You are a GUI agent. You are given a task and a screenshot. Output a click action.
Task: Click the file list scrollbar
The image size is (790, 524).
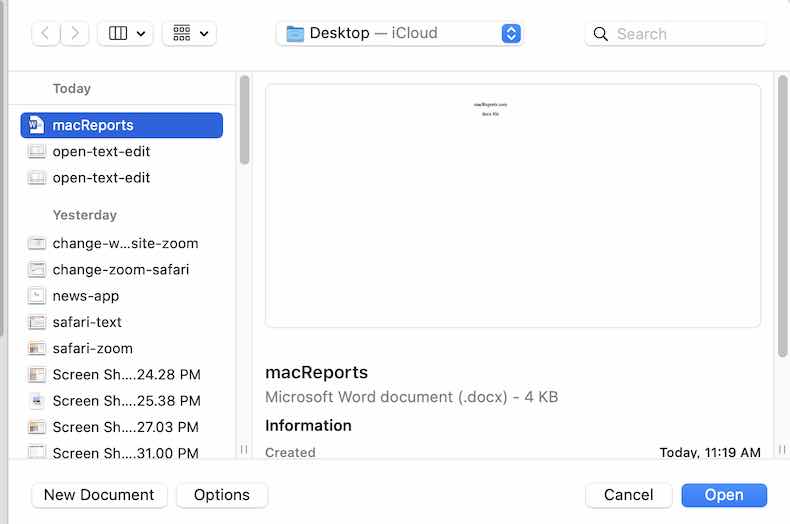(x=244, y=120)
